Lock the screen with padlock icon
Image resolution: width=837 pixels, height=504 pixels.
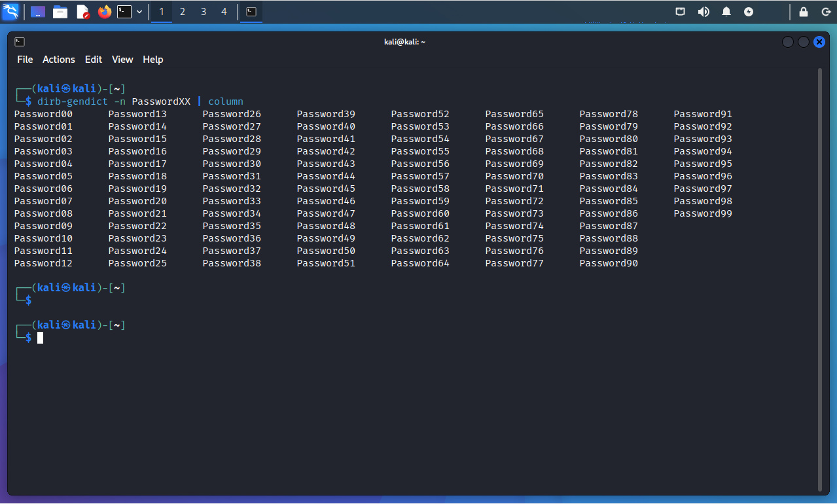click(804, 12)
